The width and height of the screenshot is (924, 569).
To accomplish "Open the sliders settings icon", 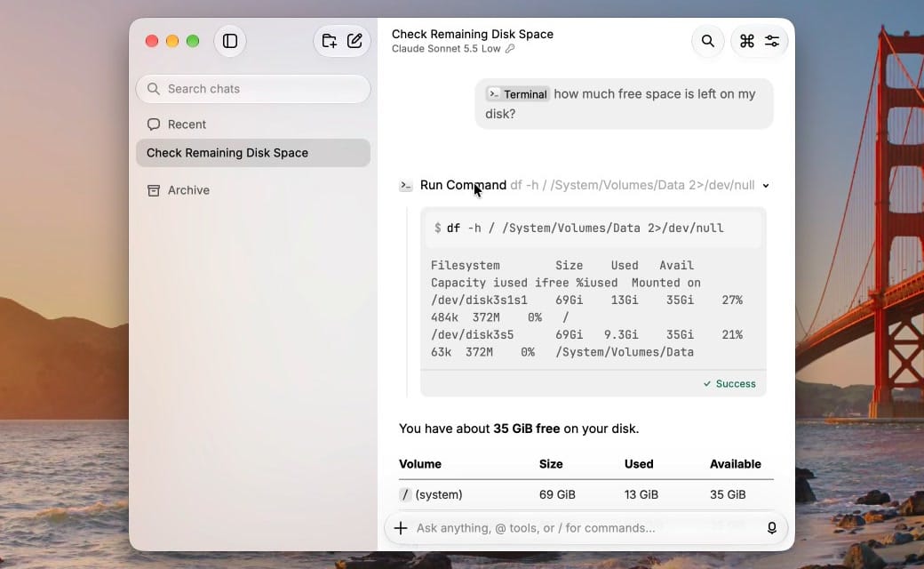I will click(772, 41).
